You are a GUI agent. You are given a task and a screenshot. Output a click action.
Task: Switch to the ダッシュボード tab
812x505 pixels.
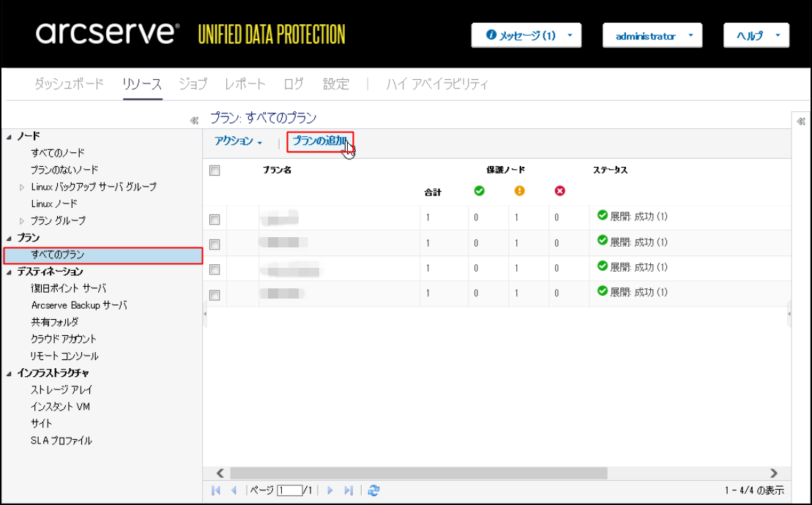click(x=69, y=84)
